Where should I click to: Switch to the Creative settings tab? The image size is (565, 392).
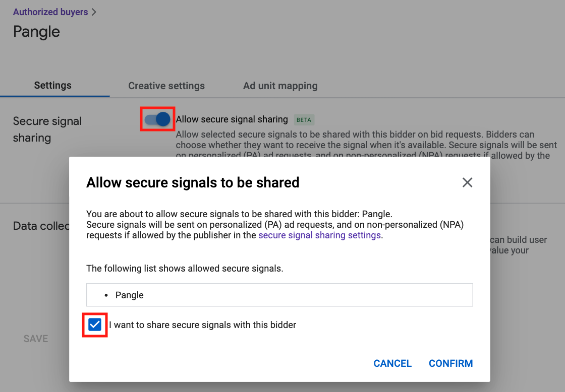[x=166, y=86]
